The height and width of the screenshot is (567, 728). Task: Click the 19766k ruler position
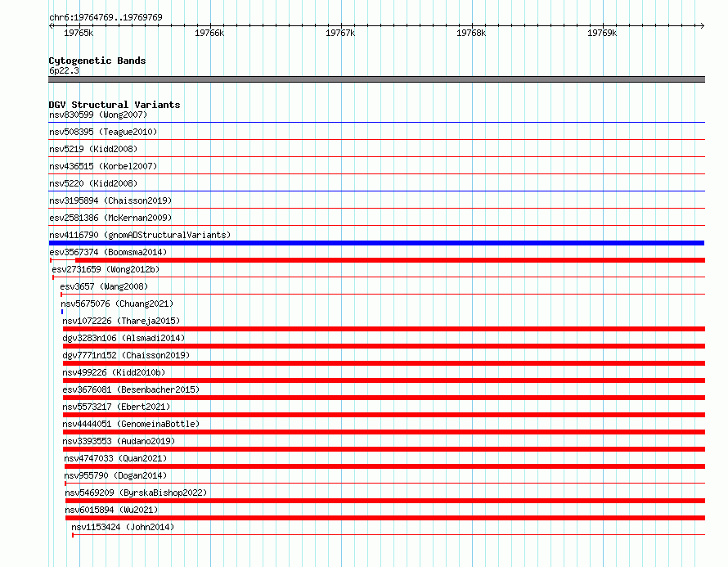[x=209, y=33]
